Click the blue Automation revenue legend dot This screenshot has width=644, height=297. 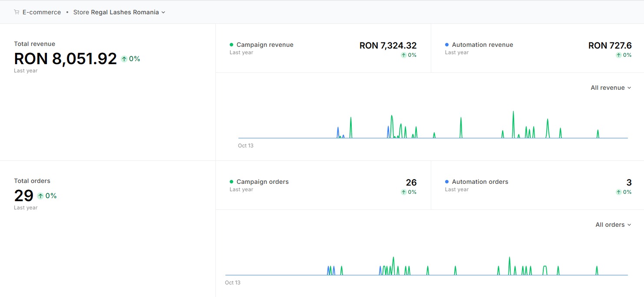point(447,45)
